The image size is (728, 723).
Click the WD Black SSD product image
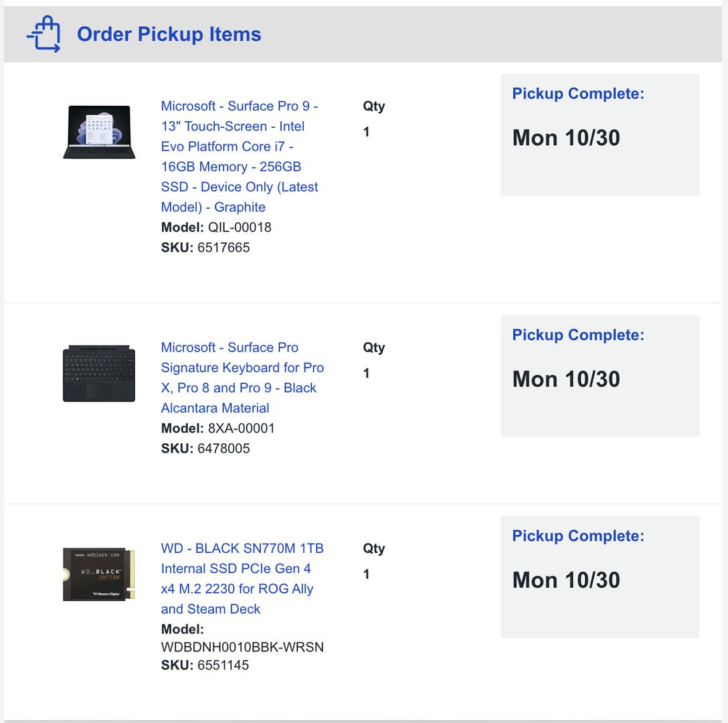tap(99, 574)
